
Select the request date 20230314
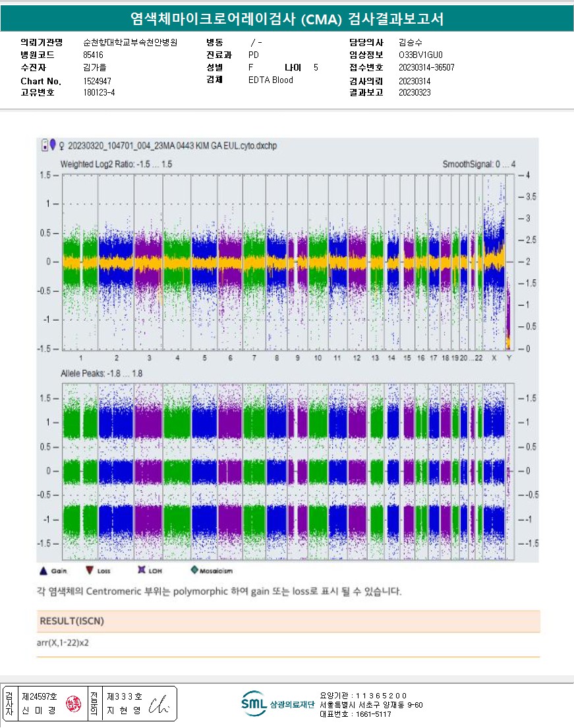[x=415, y=81]
